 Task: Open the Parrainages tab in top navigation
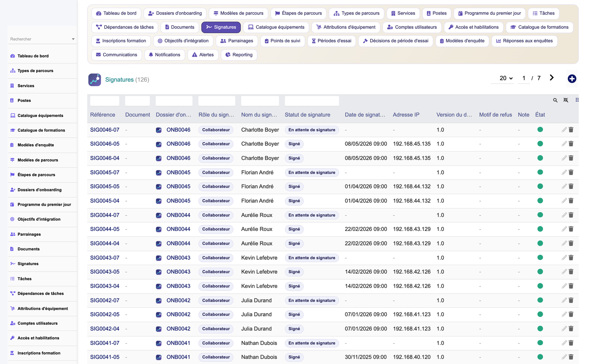tap(237, 41)
